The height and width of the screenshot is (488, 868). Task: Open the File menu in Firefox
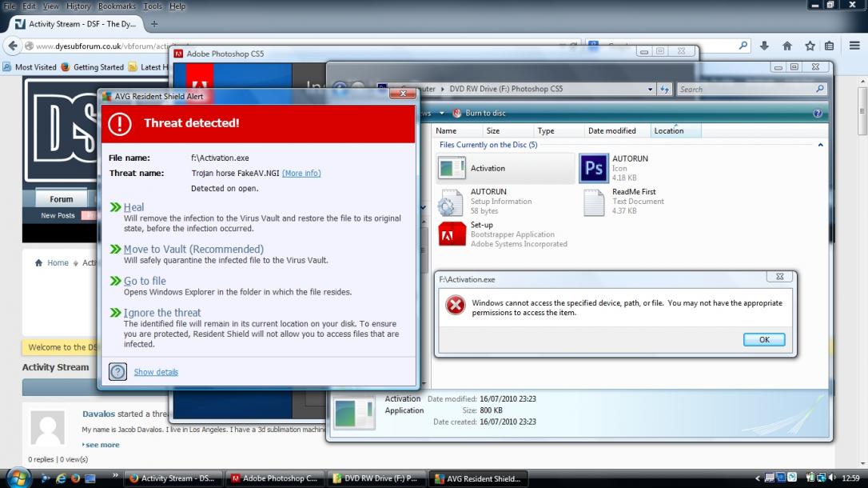[x=9, y=6]
